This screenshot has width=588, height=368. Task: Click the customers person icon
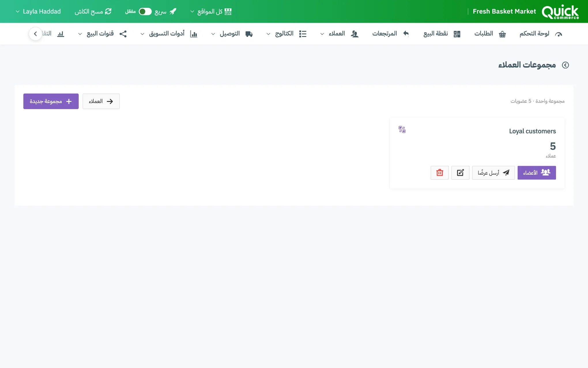tap(355, 34)
